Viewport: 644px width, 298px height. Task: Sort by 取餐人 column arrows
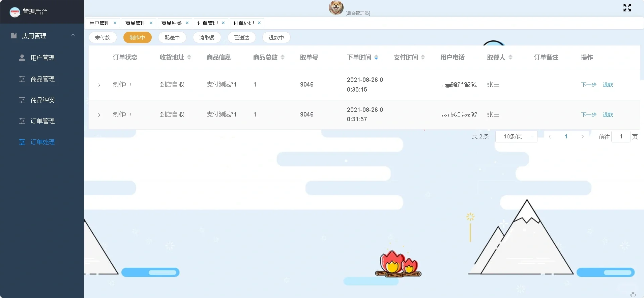pos(510,58)
